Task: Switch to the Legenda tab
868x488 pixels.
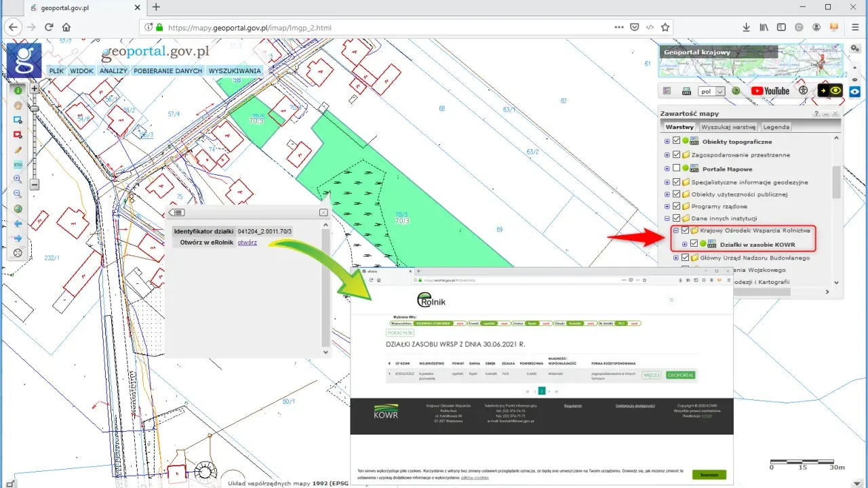Action: coord(776,127)
